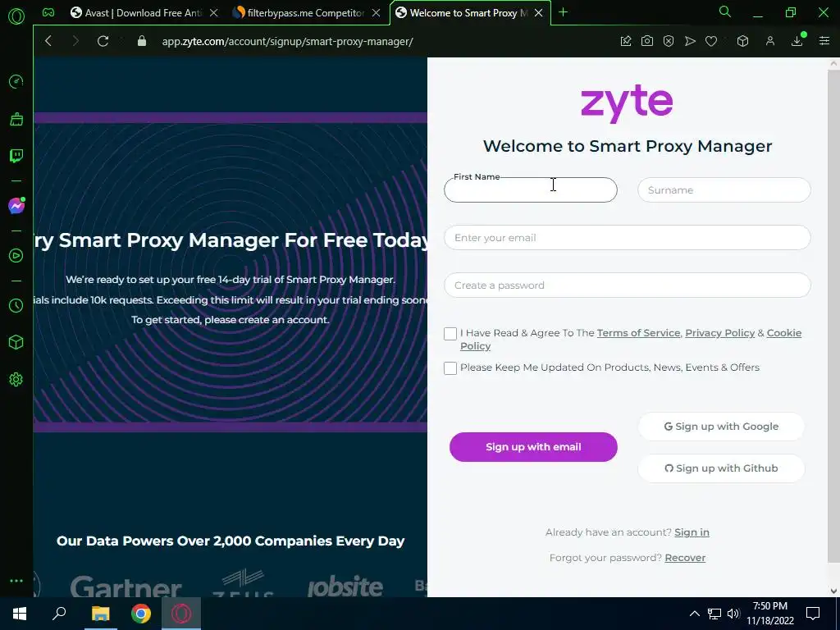This screenshot has height=630, width=840.
Task: Open File Explorer from taskbar
Action: tap(100, 614)
